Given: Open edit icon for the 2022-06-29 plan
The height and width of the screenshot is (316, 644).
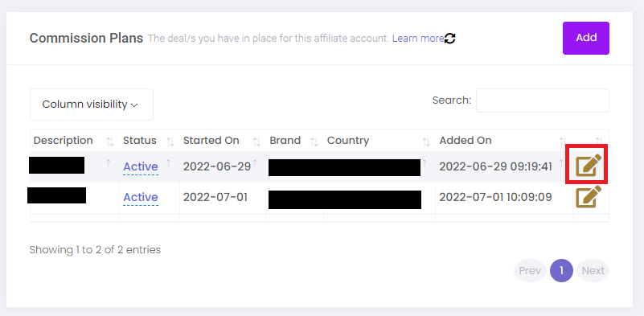Looking at the screenshot, I should 589,166.
